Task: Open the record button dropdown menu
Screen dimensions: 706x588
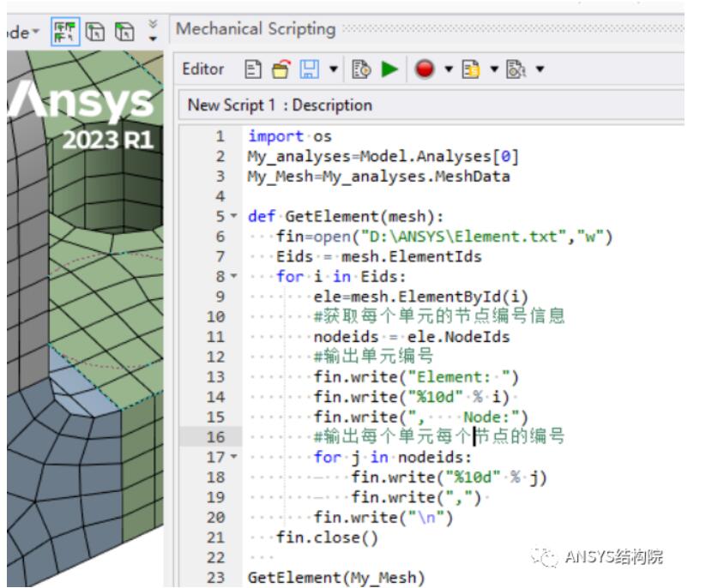Action: [449, 68]
